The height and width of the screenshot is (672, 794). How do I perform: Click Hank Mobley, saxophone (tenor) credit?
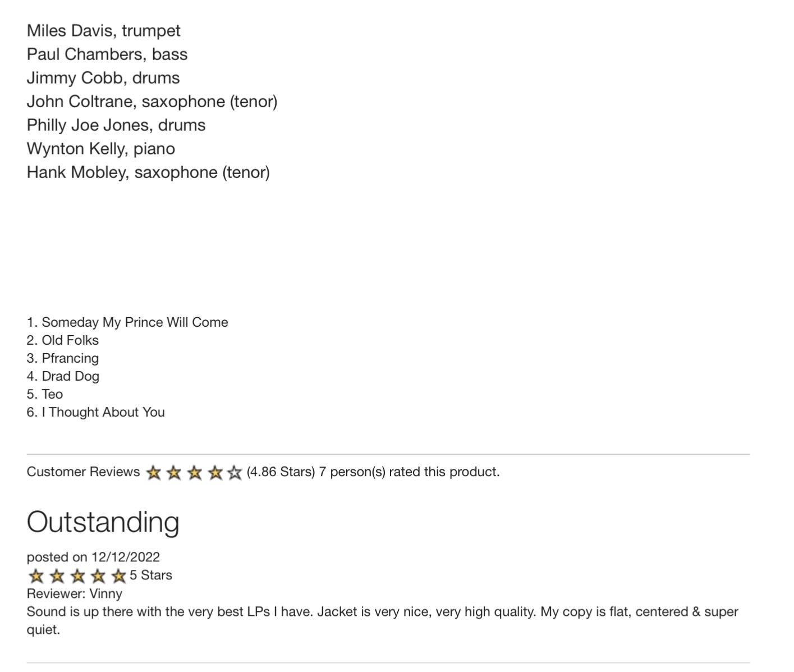pyautogui.click(x=148, y=172)
